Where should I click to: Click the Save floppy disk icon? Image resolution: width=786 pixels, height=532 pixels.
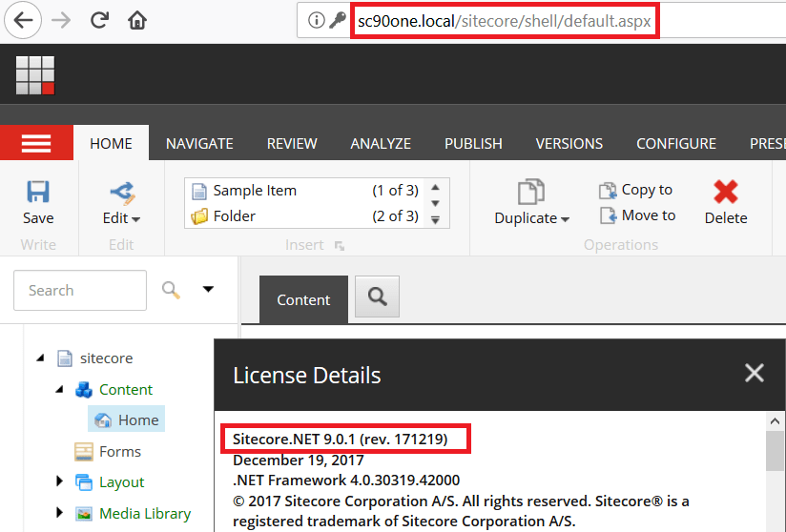[38, 193]
